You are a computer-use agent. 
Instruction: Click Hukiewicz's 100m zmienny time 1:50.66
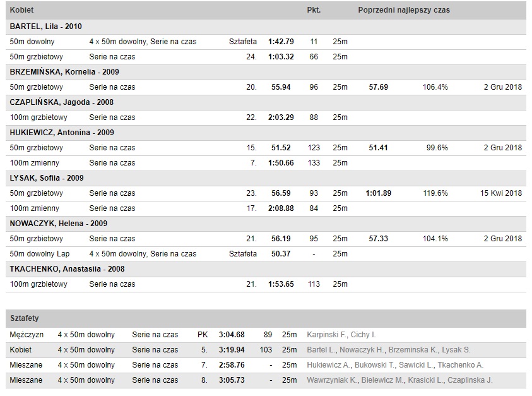pyautogui.click(x=281, y=163)
